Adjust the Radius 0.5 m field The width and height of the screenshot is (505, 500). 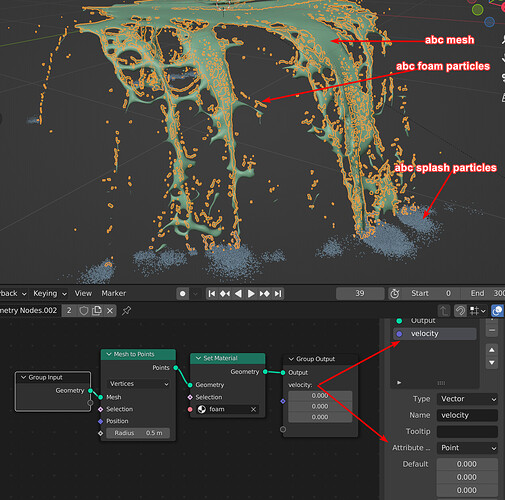[138, 433]
